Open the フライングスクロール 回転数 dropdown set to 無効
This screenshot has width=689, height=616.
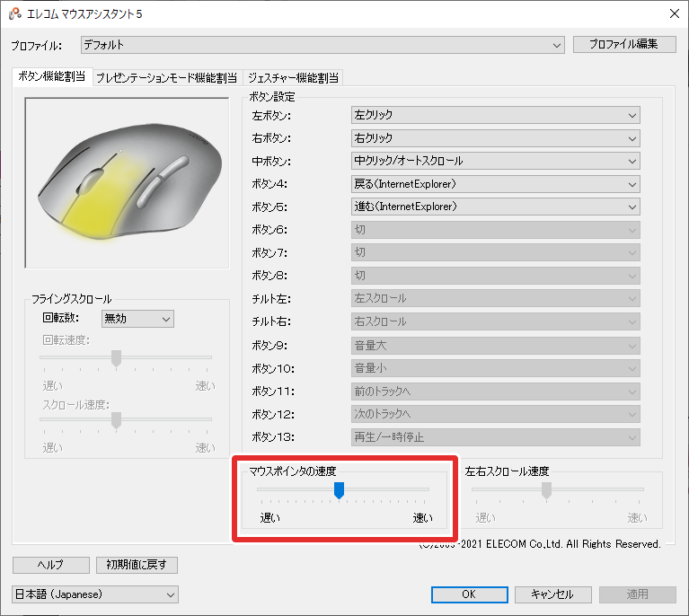[137, 319]
